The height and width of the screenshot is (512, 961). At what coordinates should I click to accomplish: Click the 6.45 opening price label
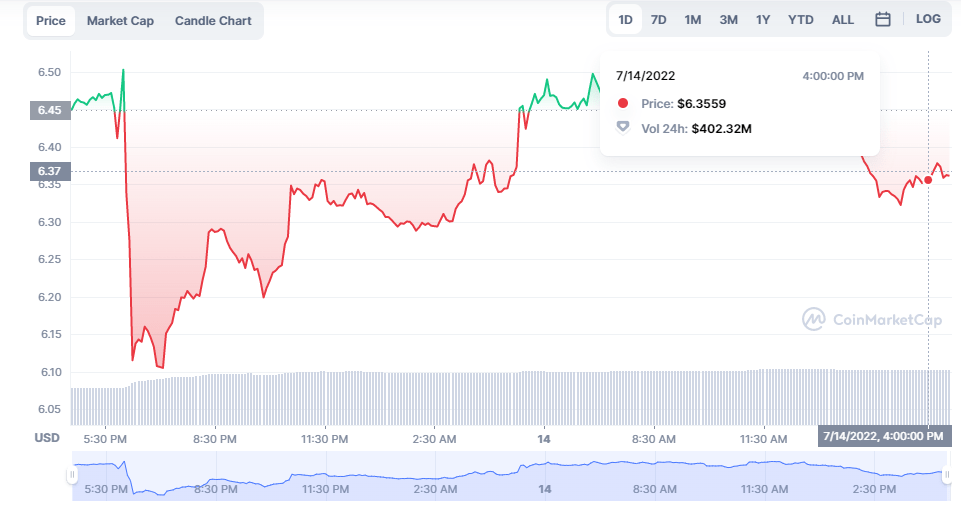click(x=49, y=110)
